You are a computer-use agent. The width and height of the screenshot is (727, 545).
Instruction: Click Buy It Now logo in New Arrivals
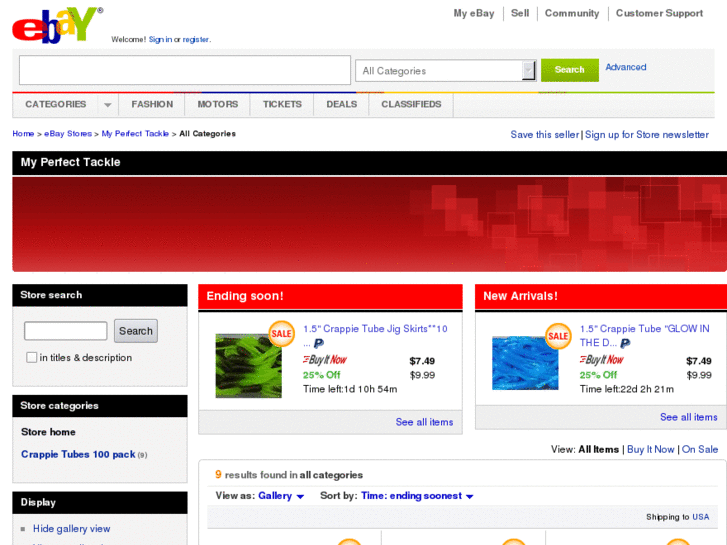coord(602,359)
